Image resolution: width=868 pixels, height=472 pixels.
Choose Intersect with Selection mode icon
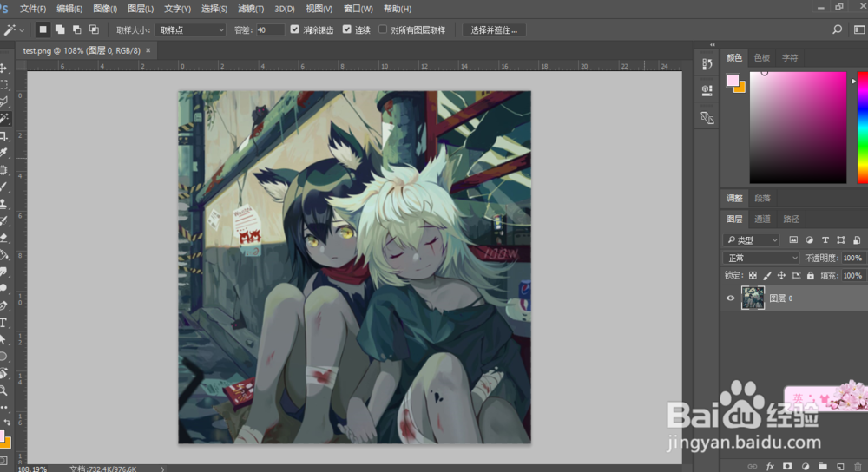(94, 29)
